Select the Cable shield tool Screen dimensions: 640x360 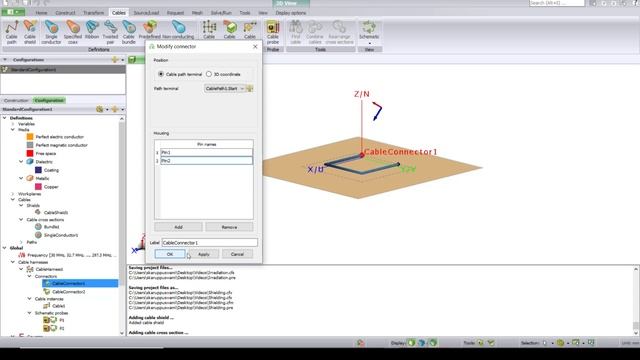coord(30,32)
